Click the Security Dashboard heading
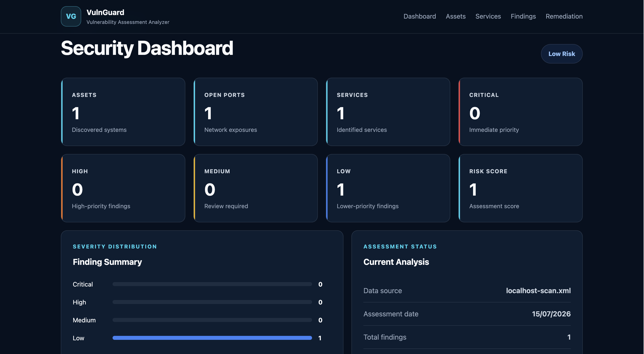This screenshot has width=644, height=354. 147,48
